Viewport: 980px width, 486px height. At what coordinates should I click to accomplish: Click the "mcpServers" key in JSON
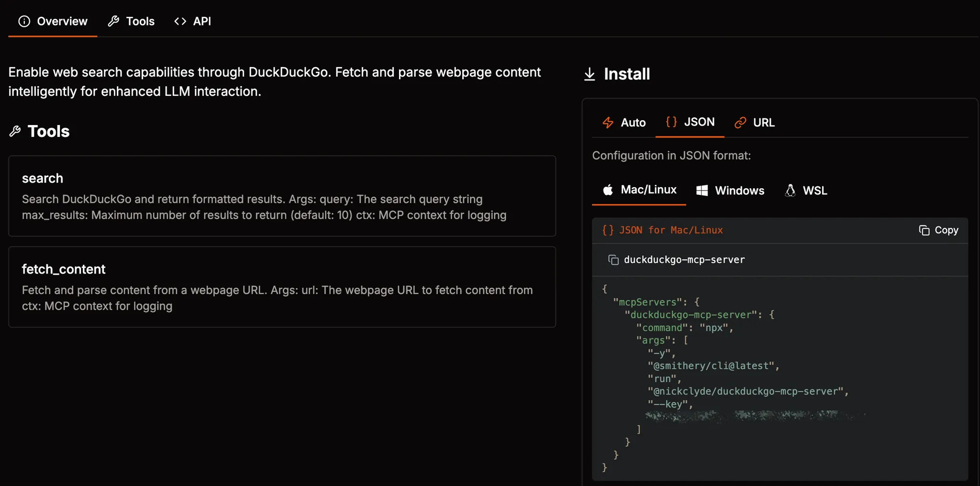647,302
